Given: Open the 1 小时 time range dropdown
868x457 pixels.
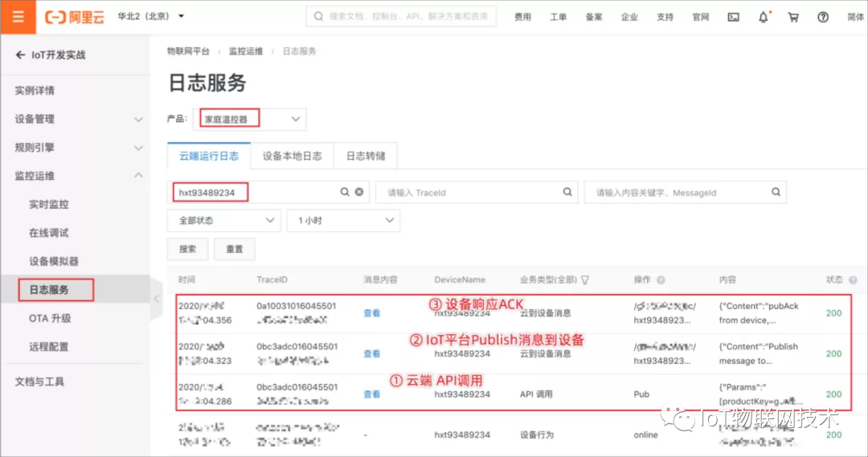Looking at the screenshot, I should click(343, 220).
